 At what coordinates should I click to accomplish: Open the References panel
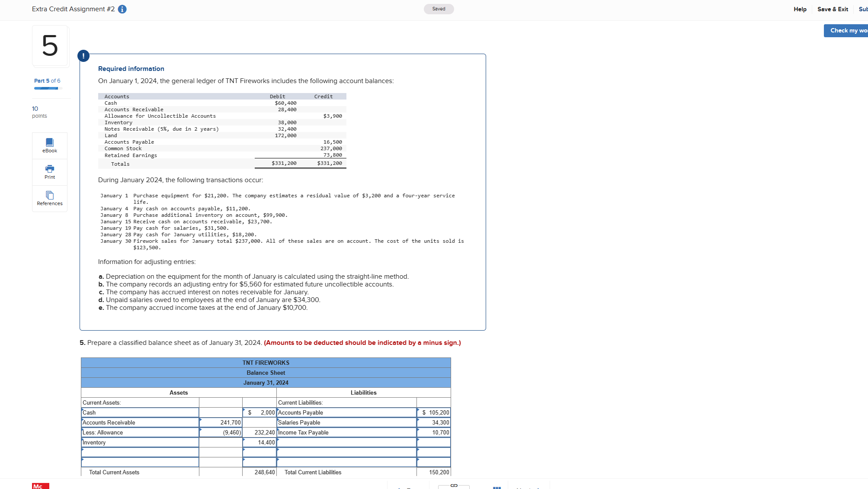[49, 198]
